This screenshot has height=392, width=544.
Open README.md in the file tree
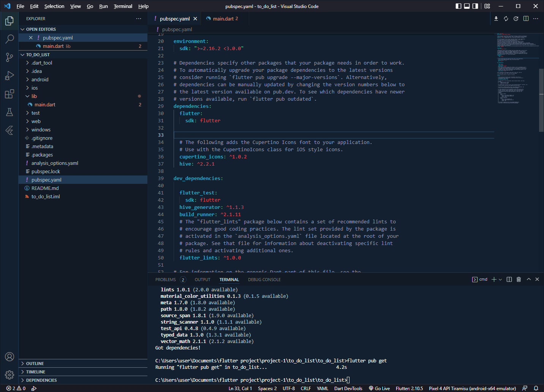[x=83, y=188]
